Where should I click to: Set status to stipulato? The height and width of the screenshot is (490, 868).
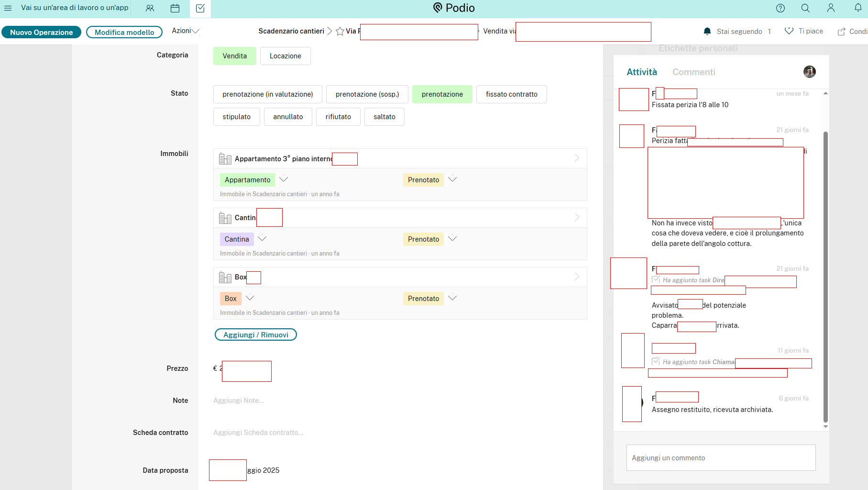(236, 117)
